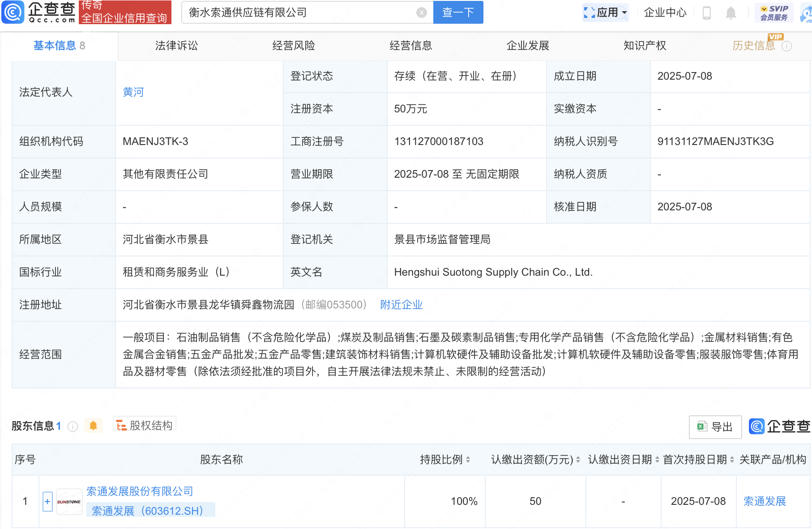Sort by 首次持股日期 column arrows
Image resolution: width=812 pixels, height=529 pixels.
[x=732, y=460]
